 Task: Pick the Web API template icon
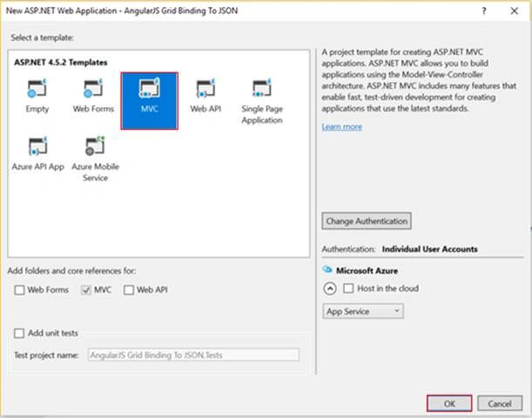tap(205, 88)
